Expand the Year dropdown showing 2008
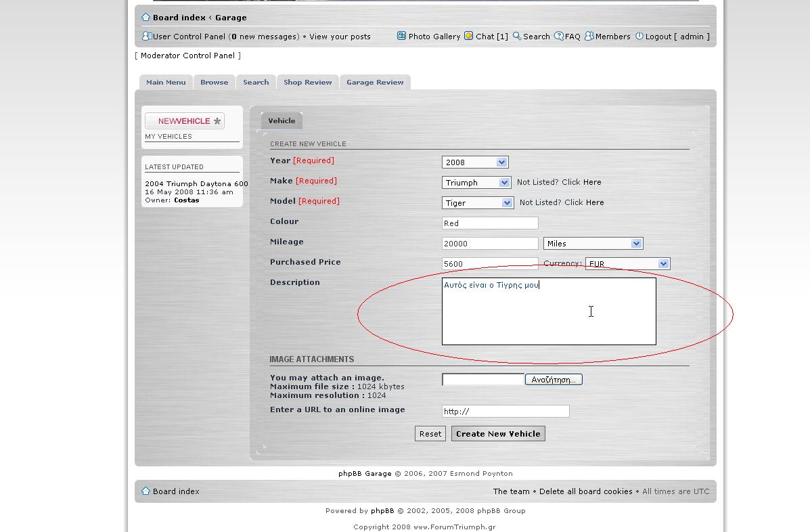Image resolution: width=810 pixels, height=532 pixels. coord(501,162)
